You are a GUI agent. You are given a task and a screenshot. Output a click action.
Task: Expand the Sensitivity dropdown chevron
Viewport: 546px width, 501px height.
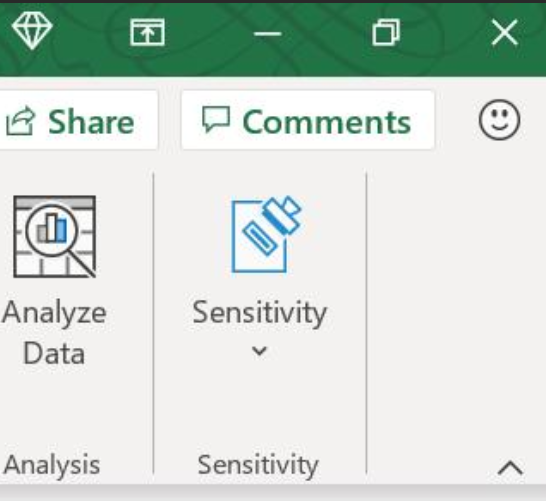pyautogui.click(x=259, y=351)
